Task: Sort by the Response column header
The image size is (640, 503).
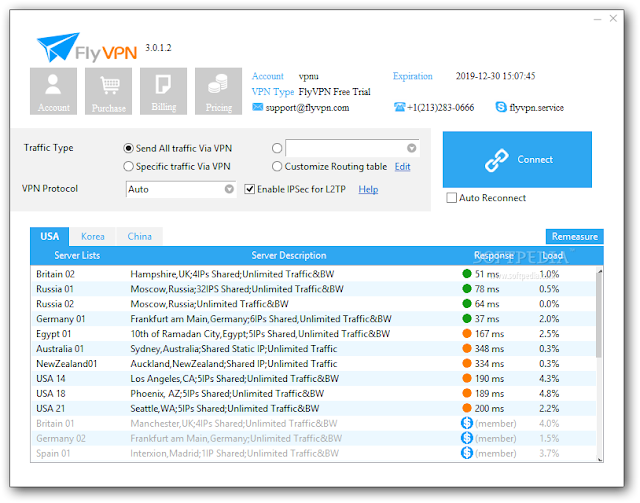Action: [493, 256]
